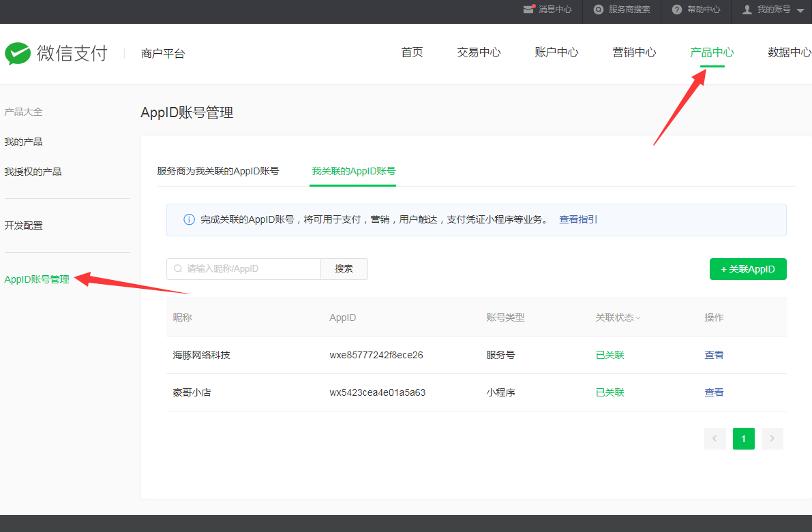
Task: Open 我的产品 in sidebar
Action: click(23, 142)
